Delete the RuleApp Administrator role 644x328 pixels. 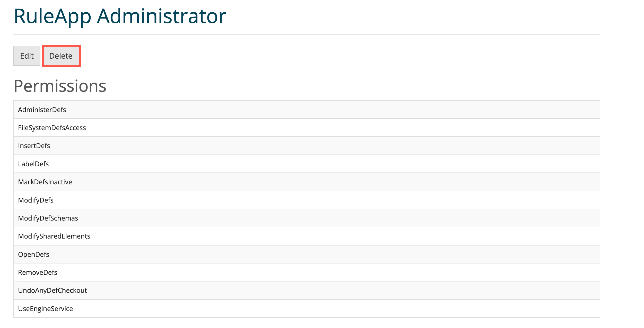pos(61,56)
